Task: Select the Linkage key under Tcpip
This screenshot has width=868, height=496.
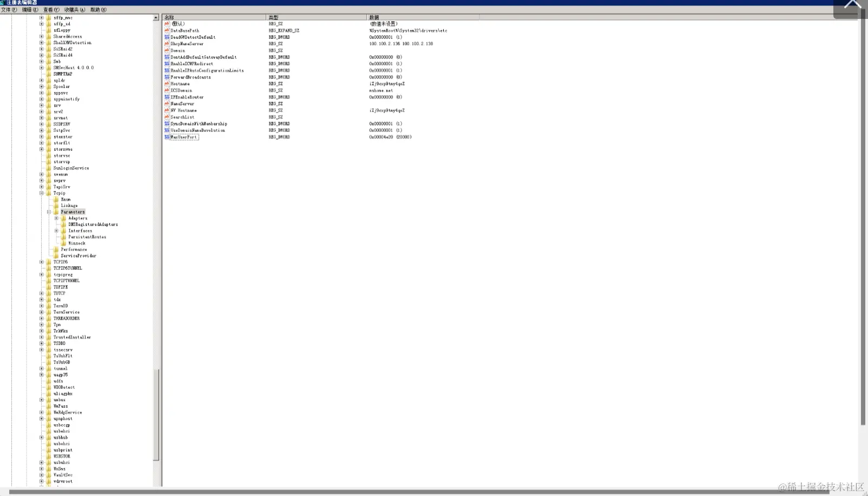Action: 69,206
